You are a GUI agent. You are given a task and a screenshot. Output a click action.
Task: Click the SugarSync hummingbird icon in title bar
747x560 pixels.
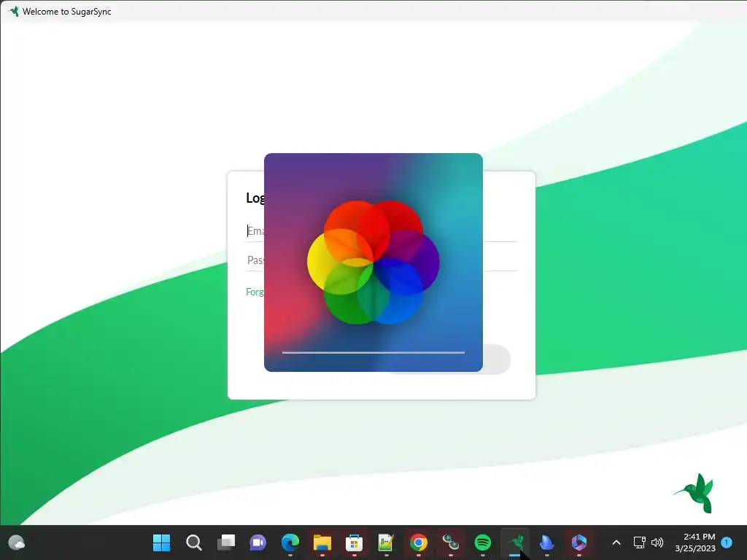13,11
